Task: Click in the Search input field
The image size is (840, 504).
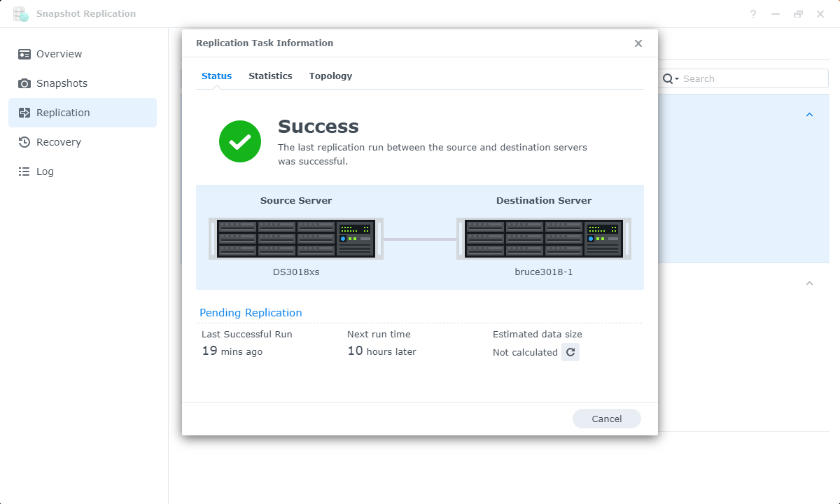Action: pyautogui.click(x=752, y=78)
